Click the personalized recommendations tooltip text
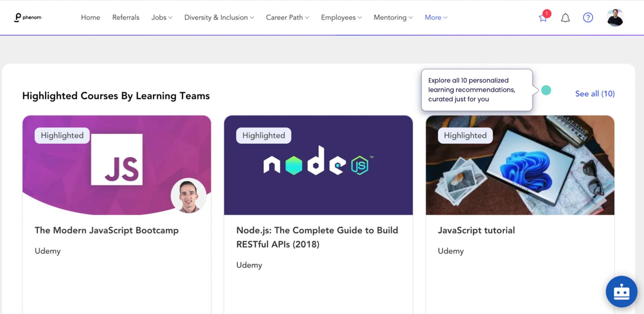Viewport: 644px width, 314px height. (x=472, y=90)
